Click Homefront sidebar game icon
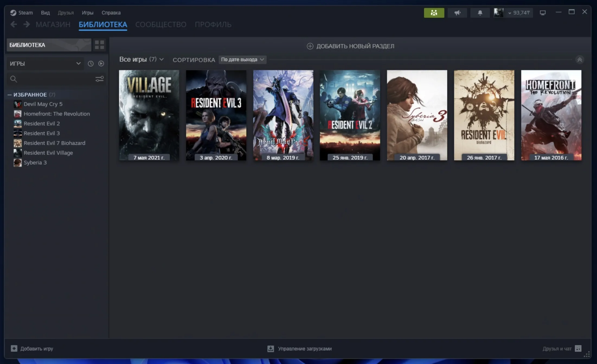597x364 pixels. [x=18, y=114]
